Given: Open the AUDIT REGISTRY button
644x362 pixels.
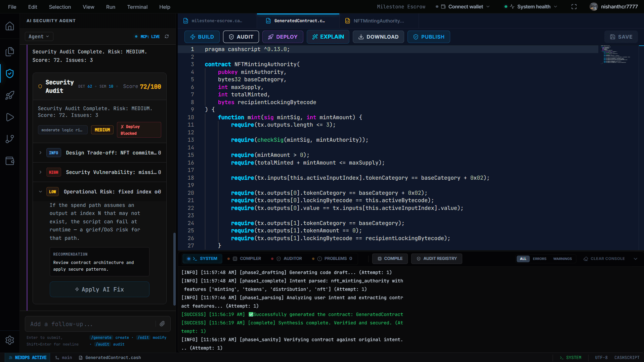Looking at the screenshot, I should tap(437, 259).
